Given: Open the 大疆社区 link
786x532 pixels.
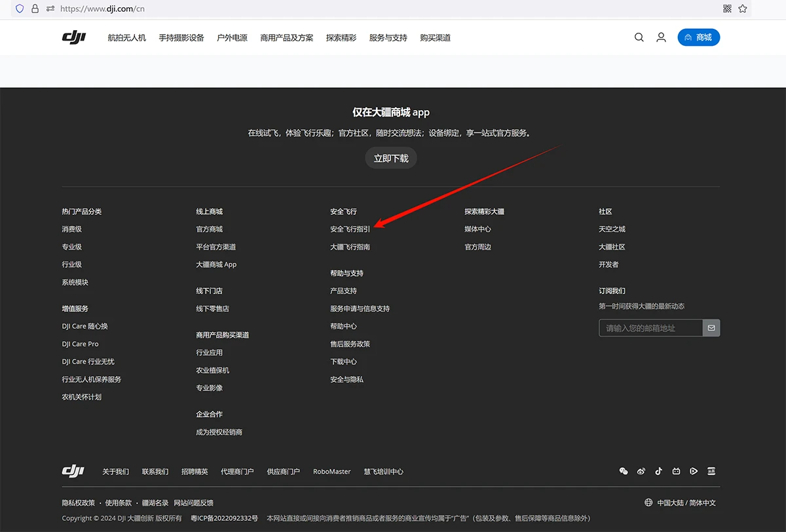Looking at the screenshot, I should coord(612,247).
